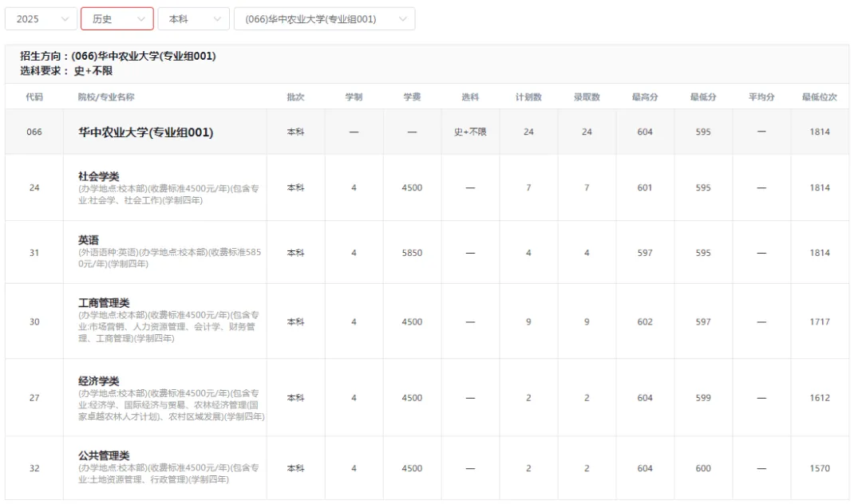This screenshot has width=862, height=504.
Task: Click the 最低分 column header
Action: pyautogui.click(x=704, y=96)
